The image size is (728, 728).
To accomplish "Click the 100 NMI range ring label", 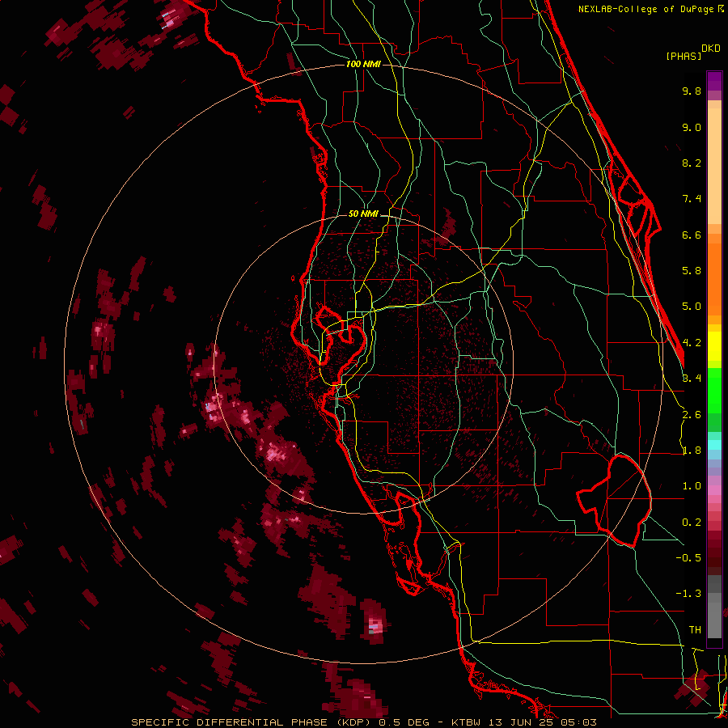I will (x=363, y=64).
